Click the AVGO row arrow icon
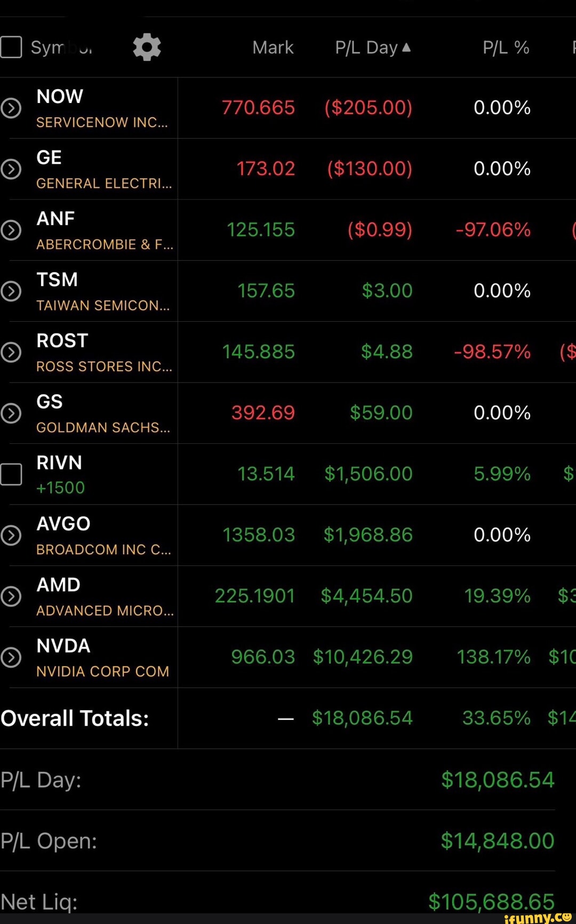 pyautogui.click(x=11, y=535)
